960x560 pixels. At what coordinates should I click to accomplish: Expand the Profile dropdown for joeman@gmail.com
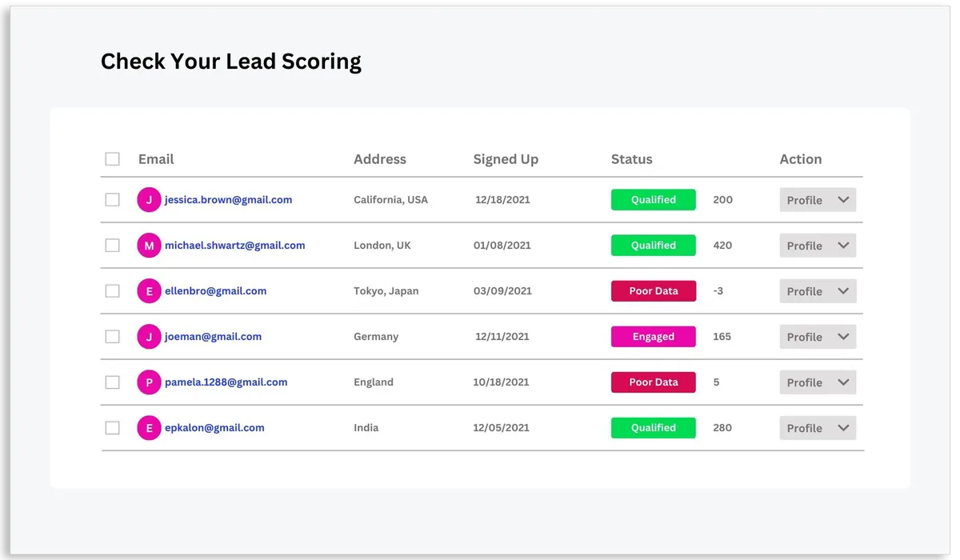[x=818, y=337]
